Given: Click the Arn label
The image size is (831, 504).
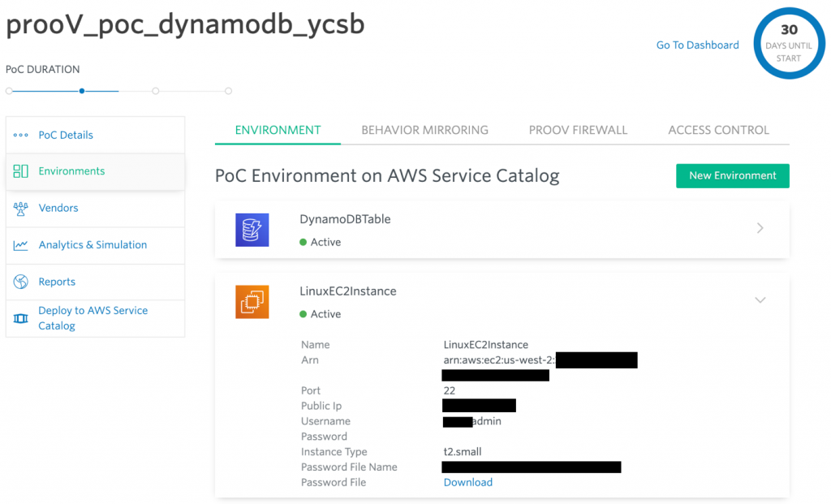Looking at the screenshot, I should (x=310, y=360).
